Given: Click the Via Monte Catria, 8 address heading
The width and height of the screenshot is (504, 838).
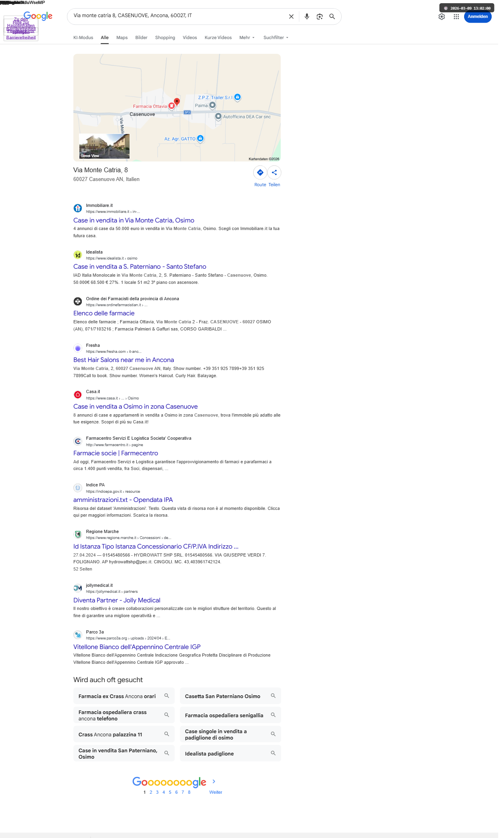Looking at the screenshot, I should tap(100, 170).
